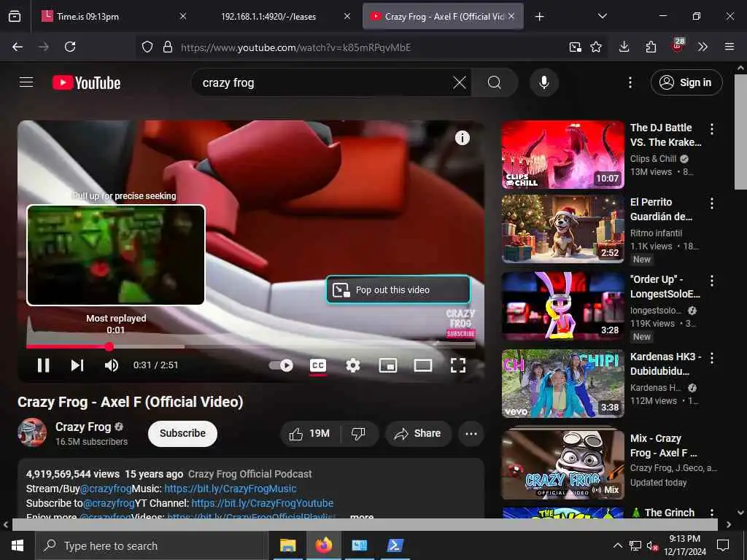747x560 pixels.
Task: Open options for "Order Up" video
Action: (x=712, y=281)
